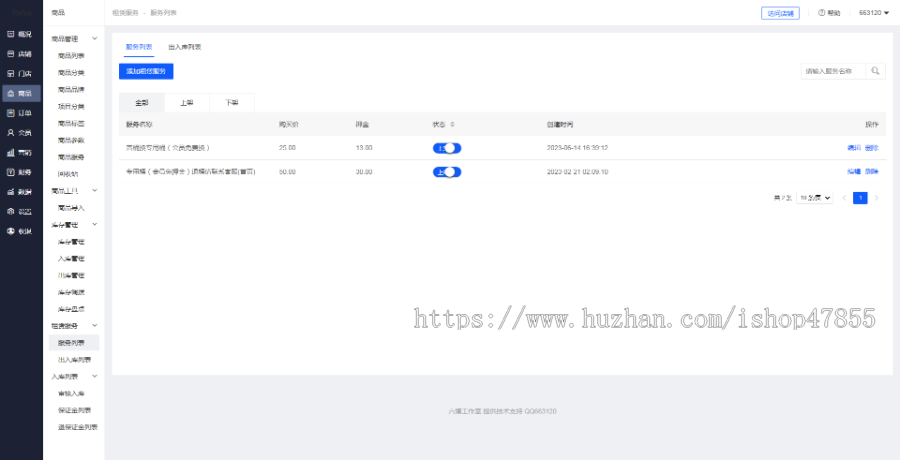
Task: Click 编辑 for the 2023-06-14 row
Action: click(x=854, y=148)
